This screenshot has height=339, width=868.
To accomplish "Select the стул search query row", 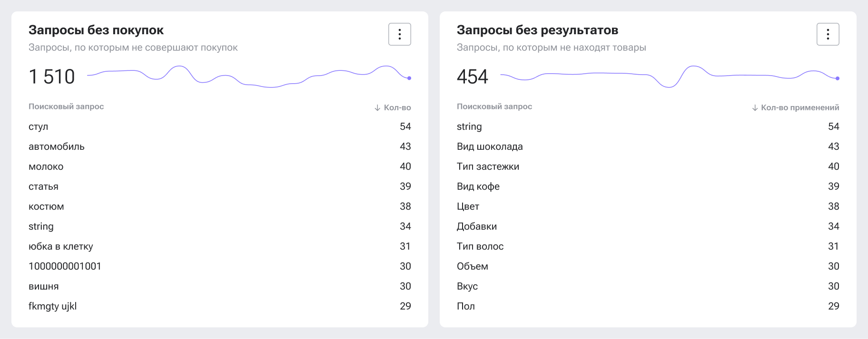I will click(39, 127).
